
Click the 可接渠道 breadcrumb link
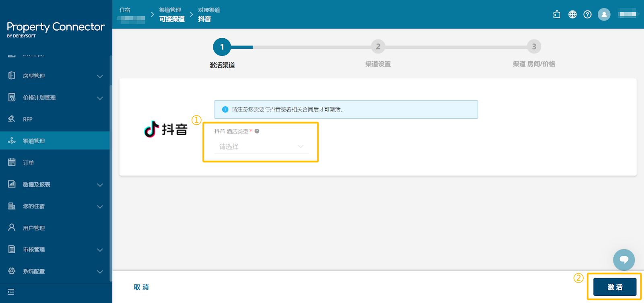[x=172, y=19]
